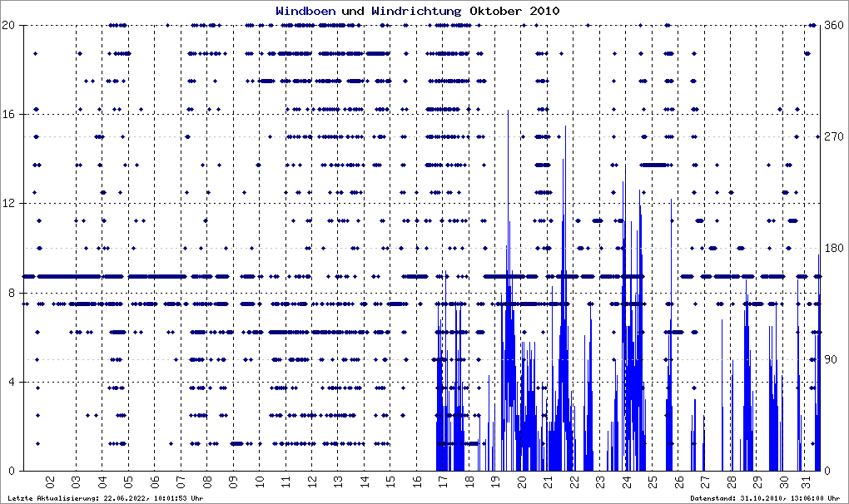Click date label 26 on x-axis
This screenshot has width=849, height=504.
click(x=679, y=482)
